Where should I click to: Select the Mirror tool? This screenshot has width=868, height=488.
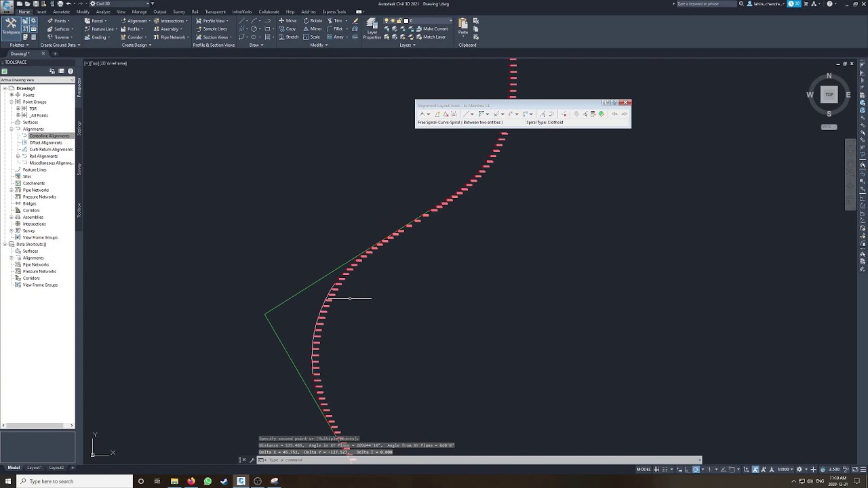pos(313,29)
